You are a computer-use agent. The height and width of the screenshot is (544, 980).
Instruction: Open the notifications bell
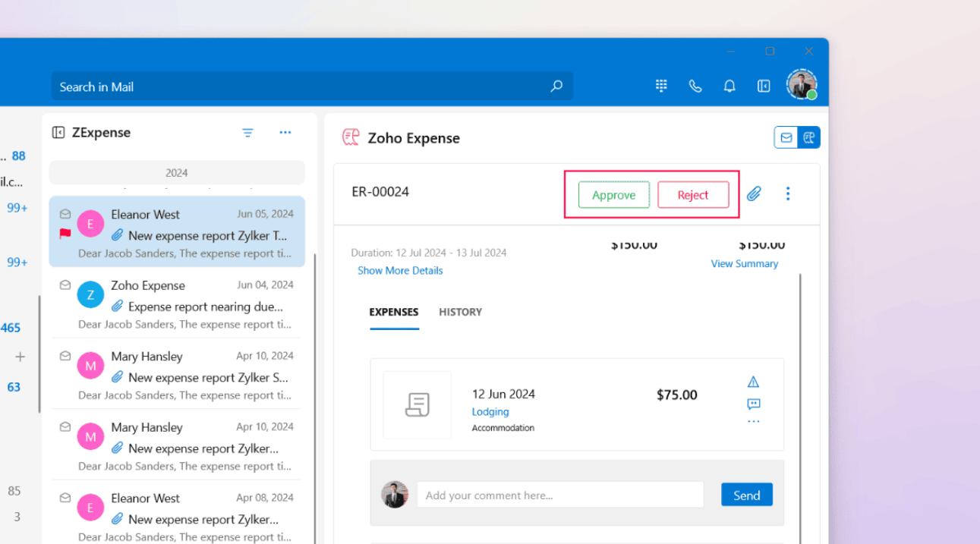click(x=729, y=86)
